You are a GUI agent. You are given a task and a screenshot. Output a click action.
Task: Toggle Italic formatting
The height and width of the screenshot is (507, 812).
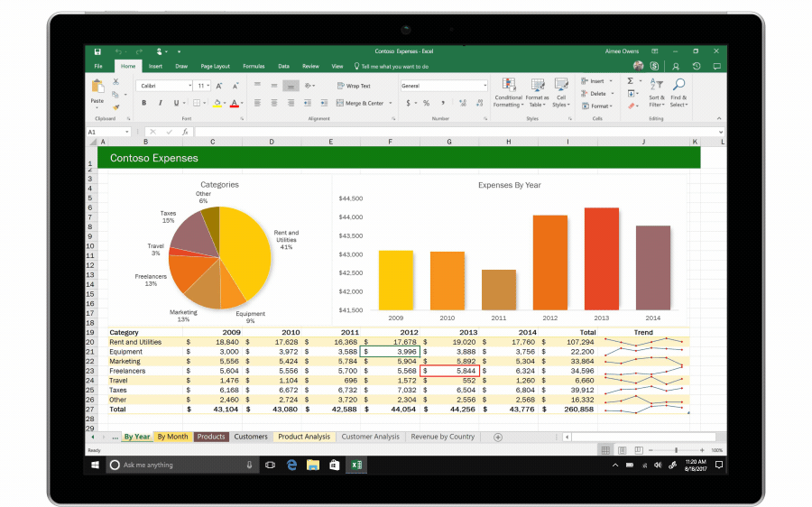point(160,103)
